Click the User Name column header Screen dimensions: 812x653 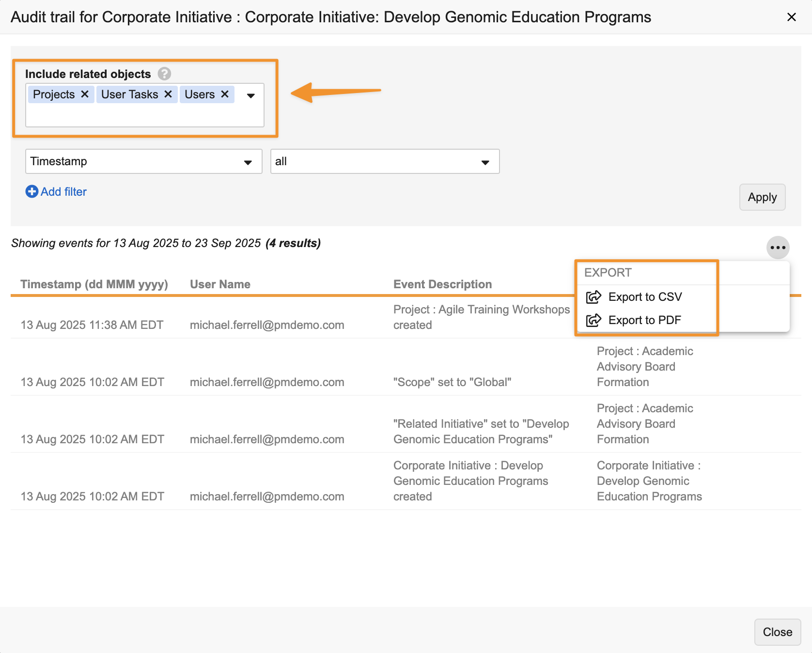tap(220, 284)
